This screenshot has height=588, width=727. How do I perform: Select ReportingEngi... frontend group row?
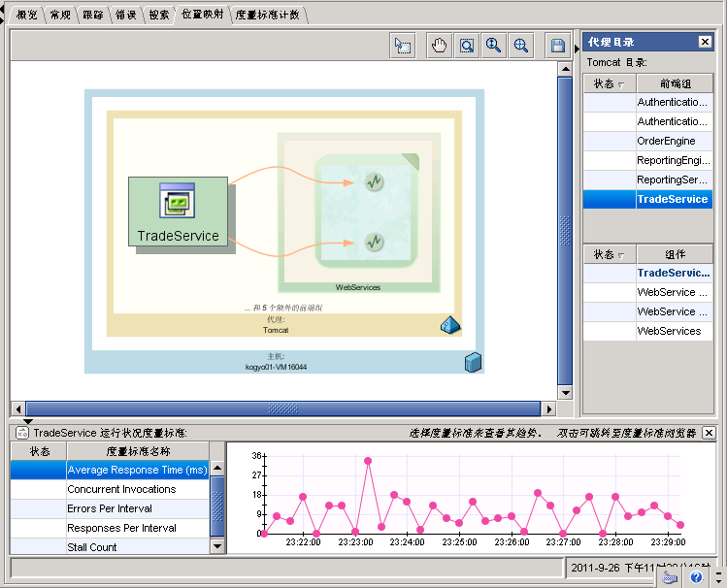pyautogui.click(x=648, y=160)
